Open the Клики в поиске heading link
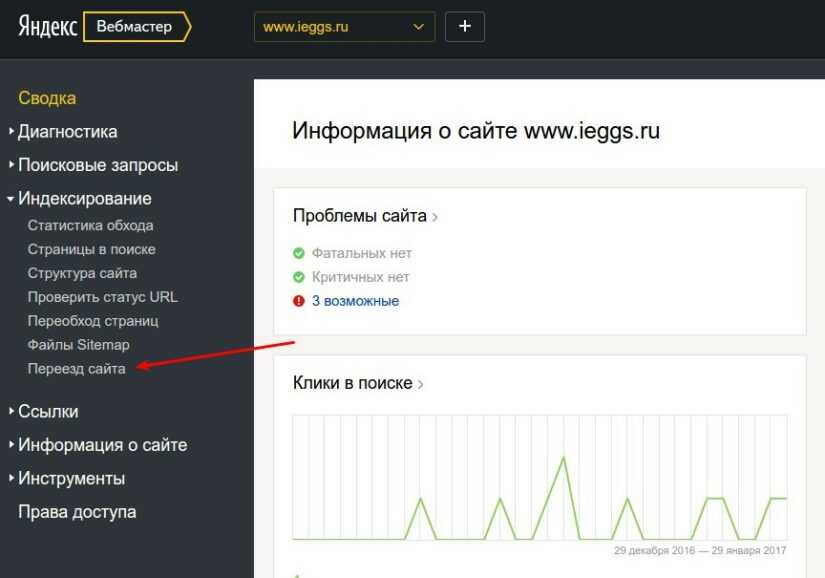Viewport: 825px width, 578px height. tap(353, 383)
